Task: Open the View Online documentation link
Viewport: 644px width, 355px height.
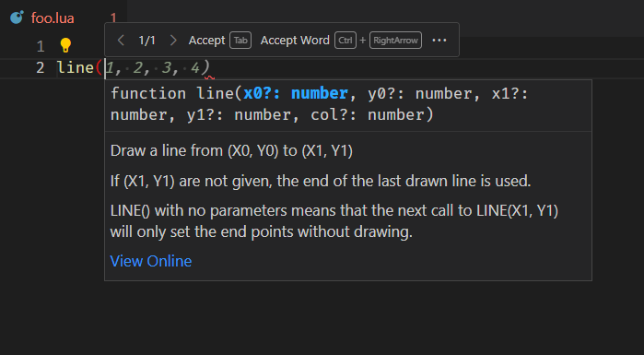Action: pyautogui.click(x=151, y=261)
